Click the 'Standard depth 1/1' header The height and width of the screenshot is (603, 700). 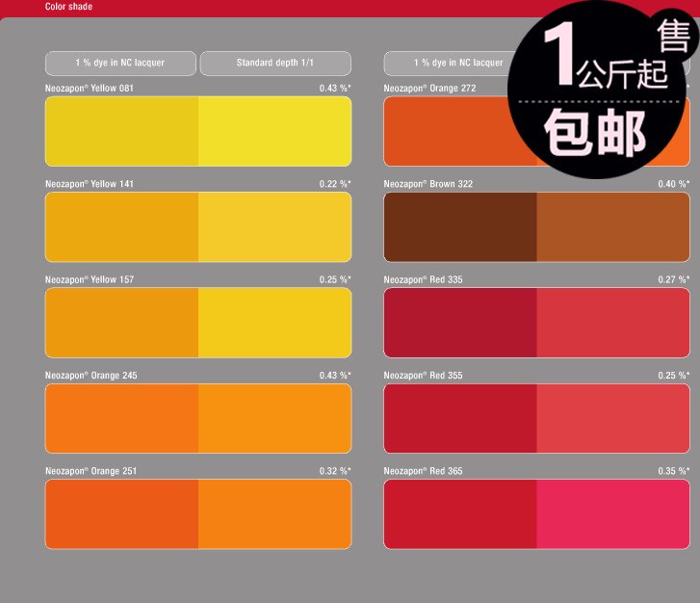(275, 63)
